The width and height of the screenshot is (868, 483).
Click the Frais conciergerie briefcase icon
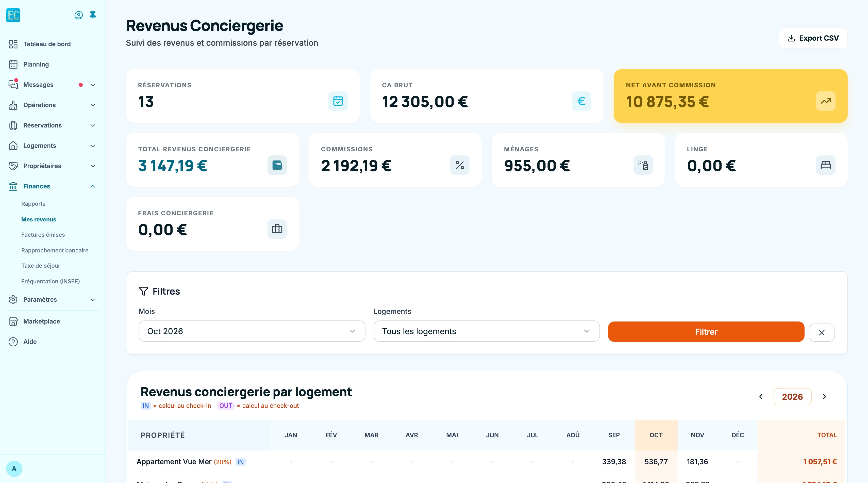click(x=277, y=229)
